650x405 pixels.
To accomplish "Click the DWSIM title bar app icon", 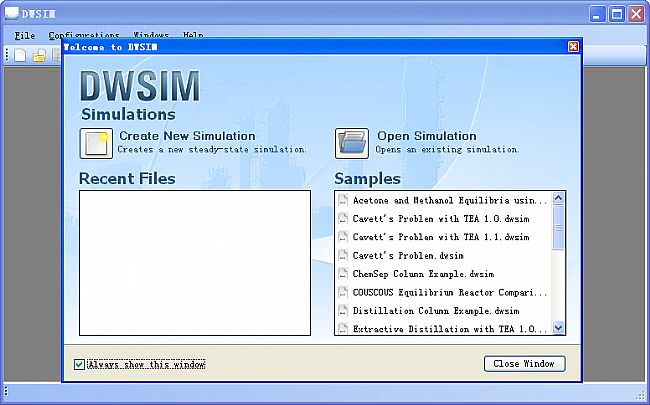I will tap(11, 13).
